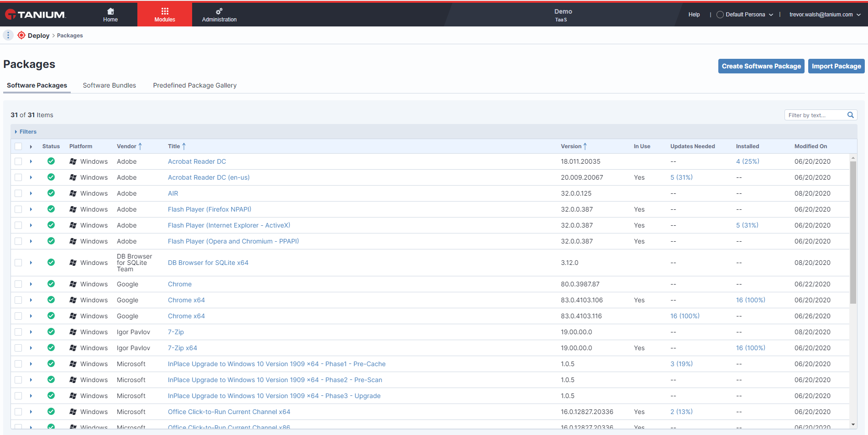The width and height of the screenshot is (868, 435).
Task: Select checkbox for 7-Zip x64 row
Action: 18,348
